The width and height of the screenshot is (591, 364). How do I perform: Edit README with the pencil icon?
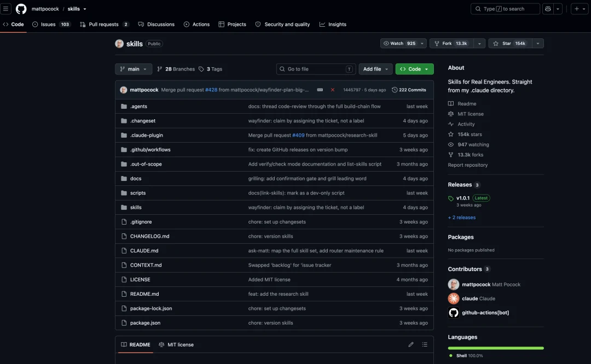411,344
